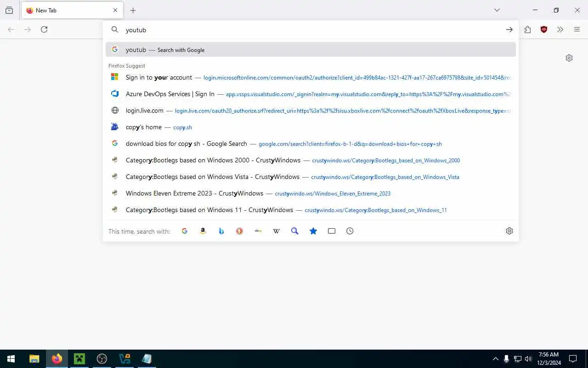Open 'download bios for copy sh' suggestion
Image resolution: width=588 pixels, height=368 pixels.
[311, 144]
